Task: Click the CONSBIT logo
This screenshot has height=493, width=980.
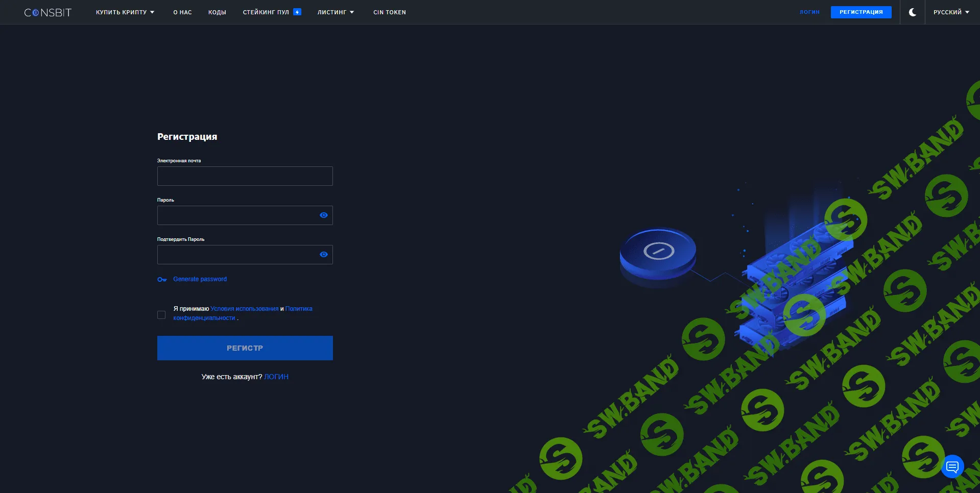Action: pyautogui.click(x=47, y=12)
